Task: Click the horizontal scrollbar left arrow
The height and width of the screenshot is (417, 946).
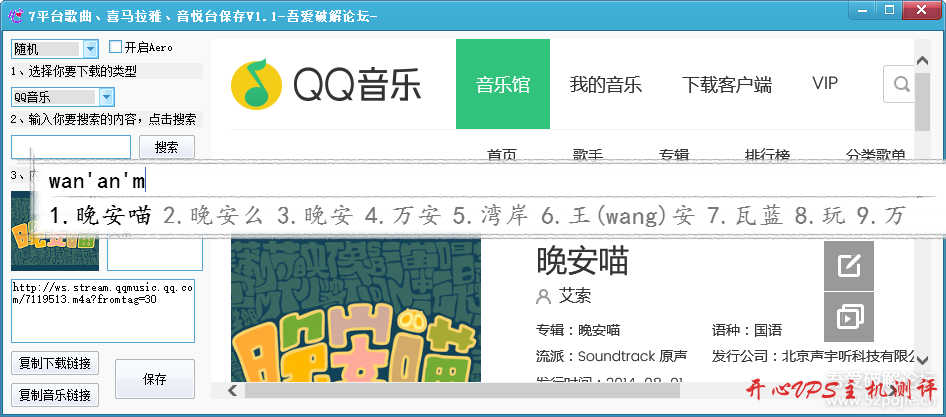Action: coord(232,390)
